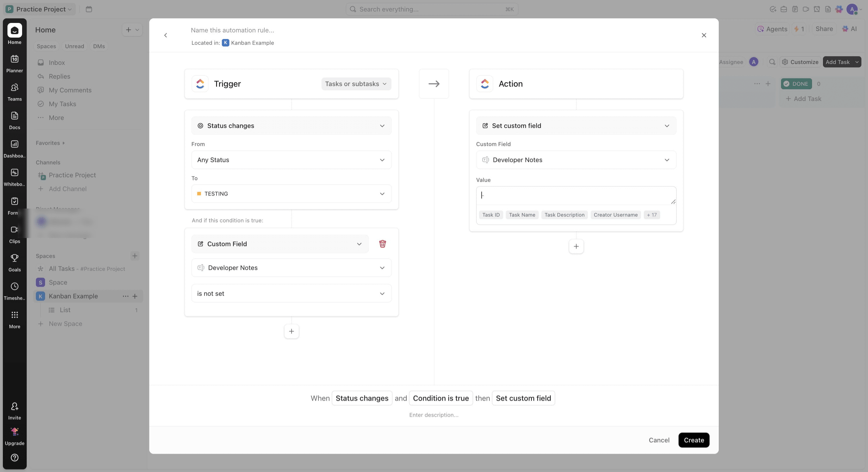868x472 pixels.
Task: Switch to the Spaces tab
Action: (46, 46)
